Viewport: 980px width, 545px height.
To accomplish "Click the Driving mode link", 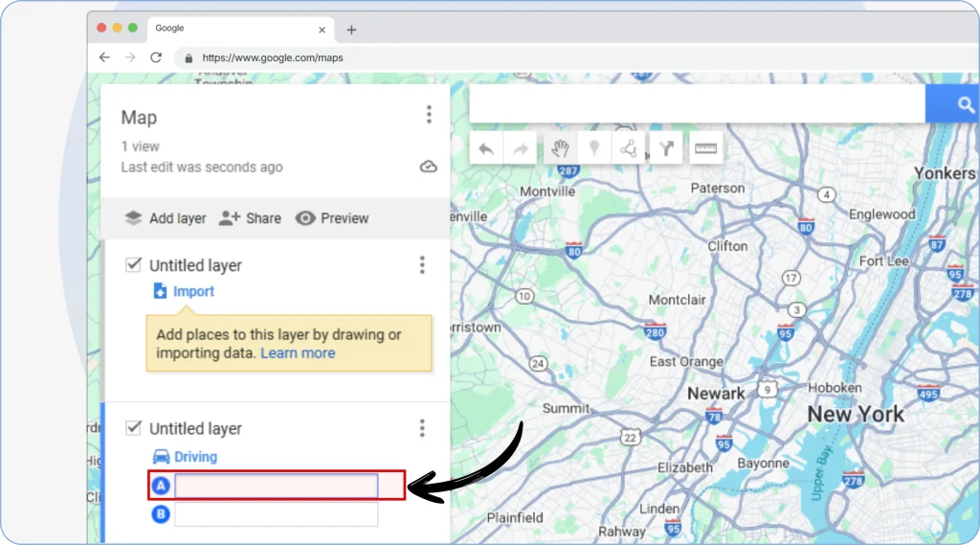I will [x=195, y=457].
